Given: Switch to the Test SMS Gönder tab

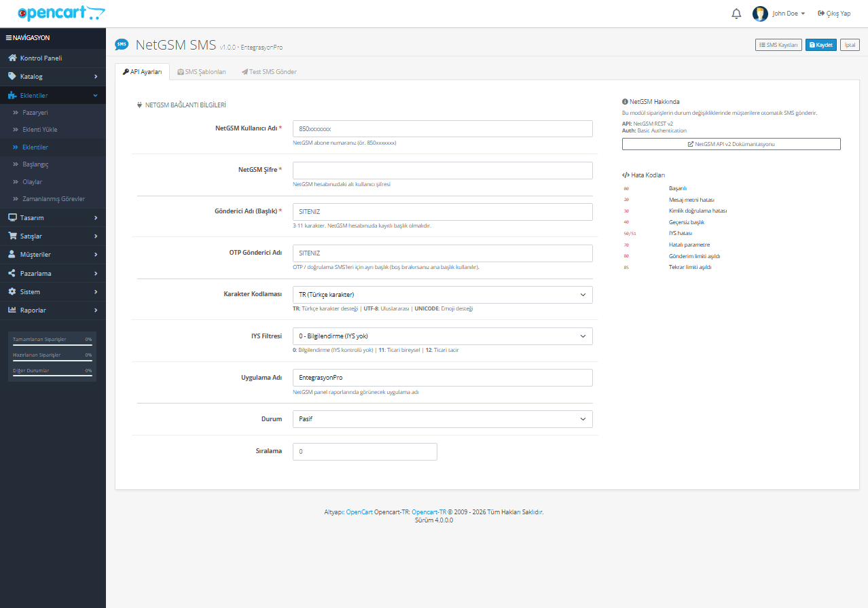Looking at the screenshot, I should coord(269,72).
